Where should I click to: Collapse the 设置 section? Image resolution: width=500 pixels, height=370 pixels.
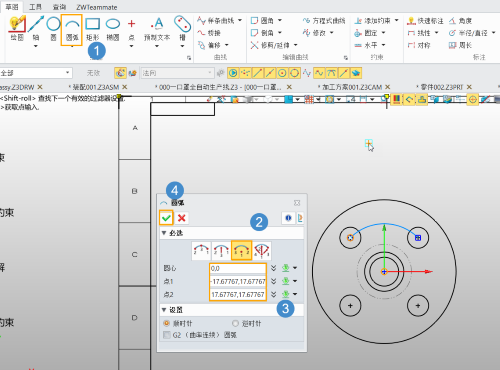(164, 310)
